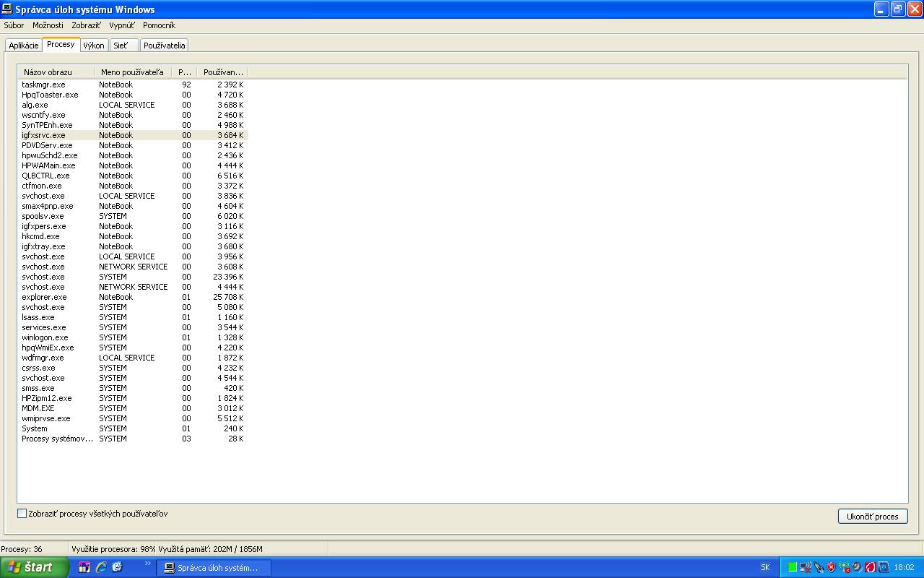This screenshot has height=578, width=924.
Task: Open the SK keyboard language selector
Action: [x=765, y=567]
